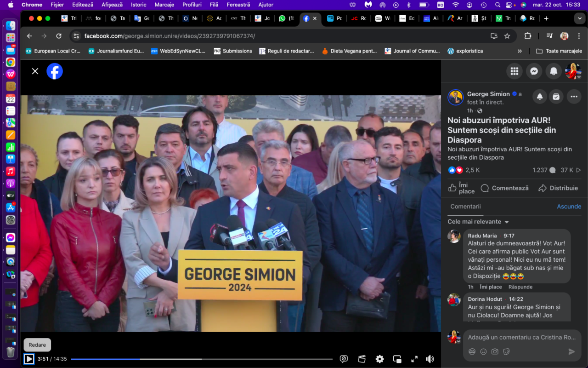Toggle page notifications bell for George Simion
Screen dimensions: 588x368
[540, 97]
